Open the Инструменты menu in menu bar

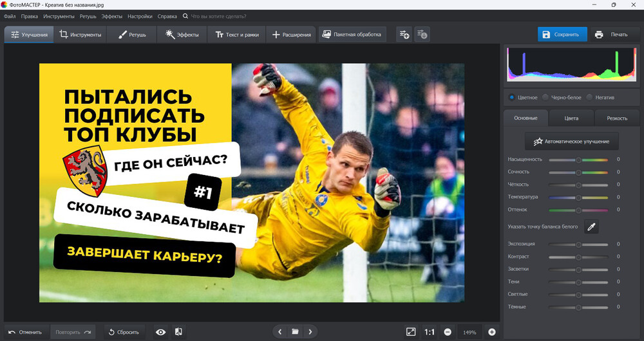point(59,15)
